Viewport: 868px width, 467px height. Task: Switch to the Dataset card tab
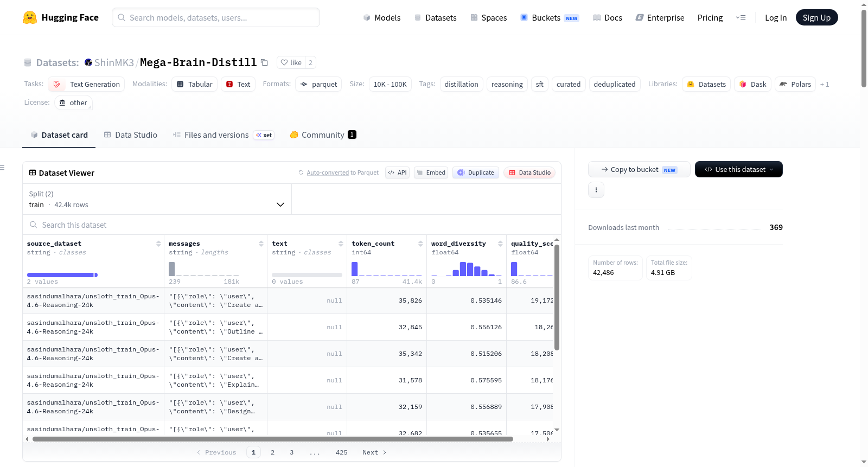point(59,135)
